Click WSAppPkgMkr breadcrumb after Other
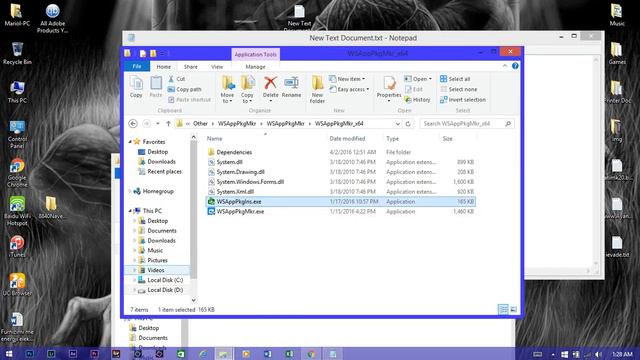Viewport: 640px width, 360px height. 237,124
